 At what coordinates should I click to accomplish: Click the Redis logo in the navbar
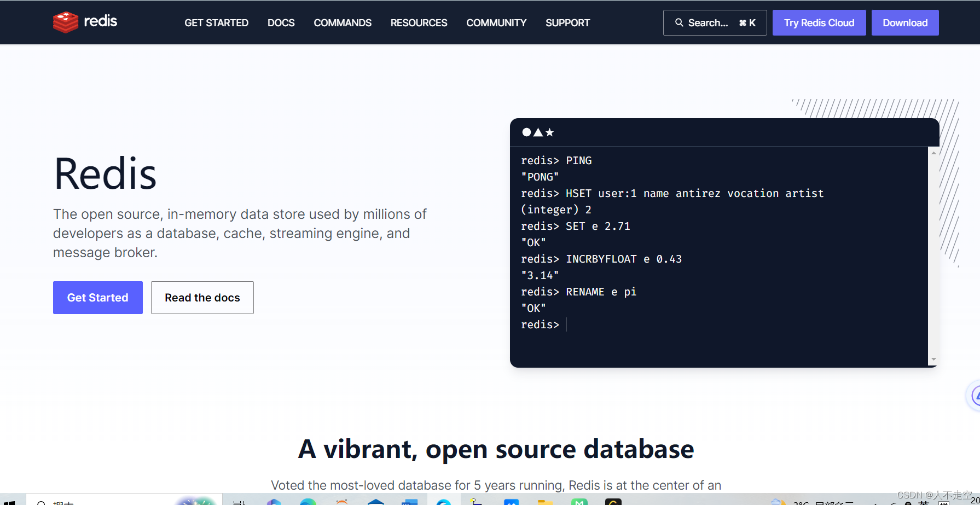pos(85,22)
